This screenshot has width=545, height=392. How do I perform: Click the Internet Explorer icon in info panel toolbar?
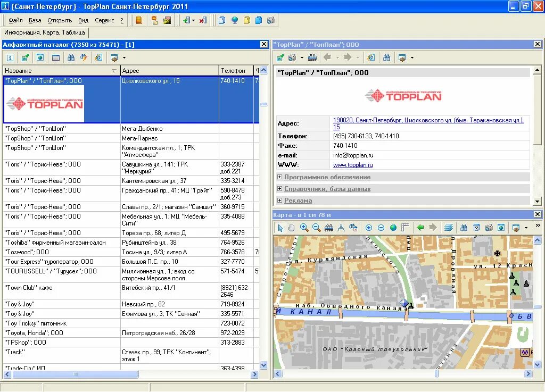[x=371, y=57]
